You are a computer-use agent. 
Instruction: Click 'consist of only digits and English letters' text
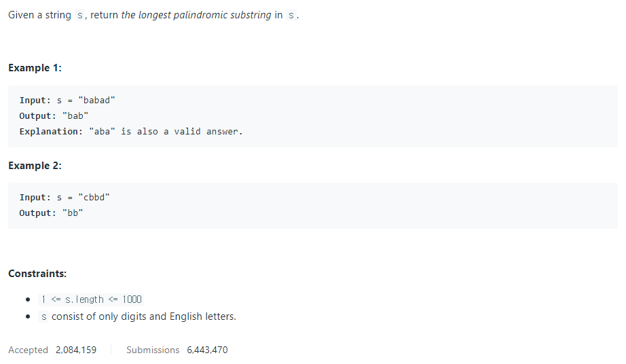pyautogui.click(x=144, y=316)
